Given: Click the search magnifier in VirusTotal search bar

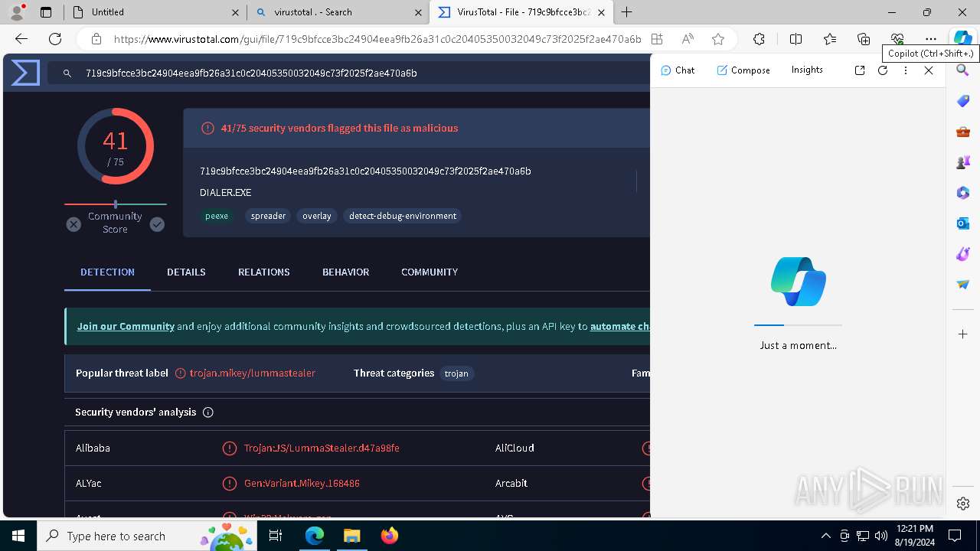Looking at the screenshot, I should click(x=67, y=73).
